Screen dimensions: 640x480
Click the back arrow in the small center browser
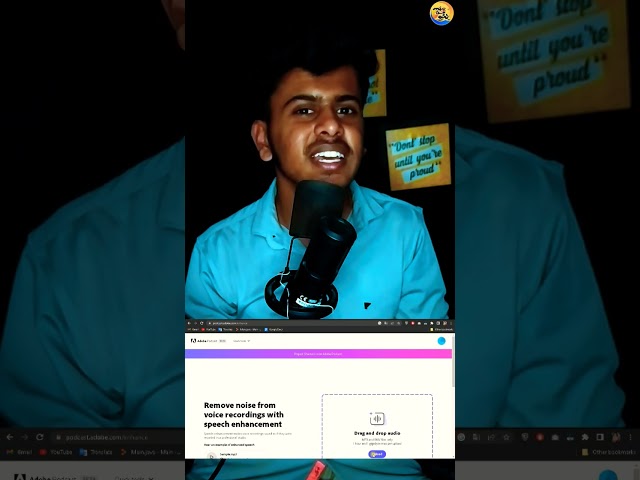[189, 323]
